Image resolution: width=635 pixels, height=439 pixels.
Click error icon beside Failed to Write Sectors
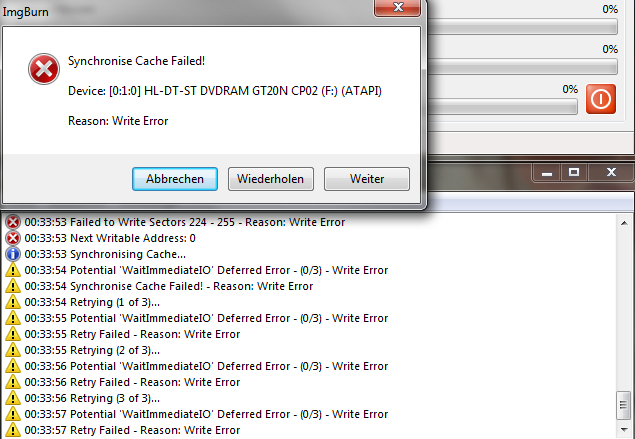point(13,222)
